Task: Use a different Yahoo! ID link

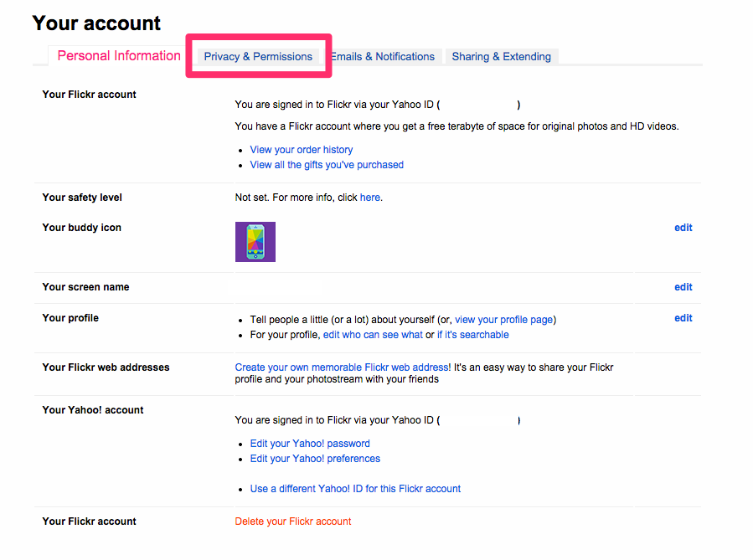Action: 355,489
